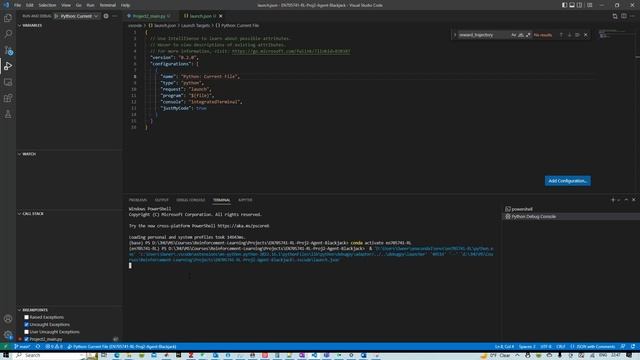
Task: Toggle secondary side bar layout icon
Action: coord(579,5)
